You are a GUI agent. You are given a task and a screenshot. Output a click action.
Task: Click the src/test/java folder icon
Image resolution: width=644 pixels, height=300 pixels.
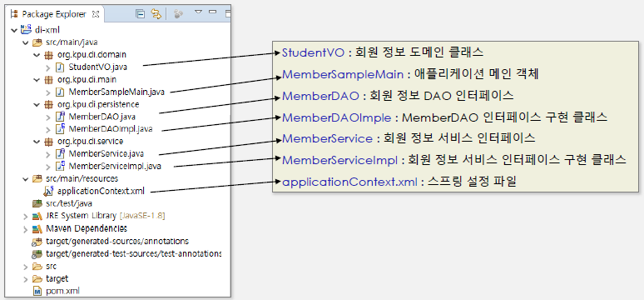[37, 203]
